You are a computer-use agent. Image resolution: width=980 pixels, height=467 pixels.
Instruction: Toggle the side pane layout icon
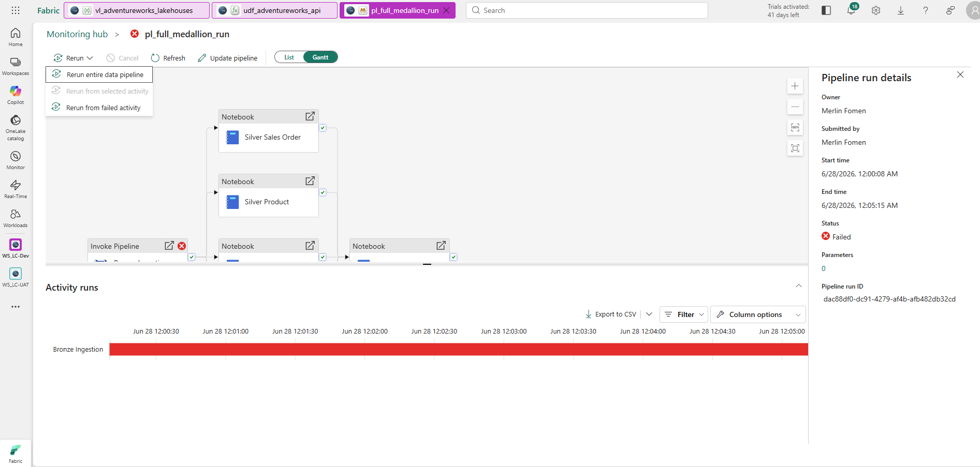826,10
